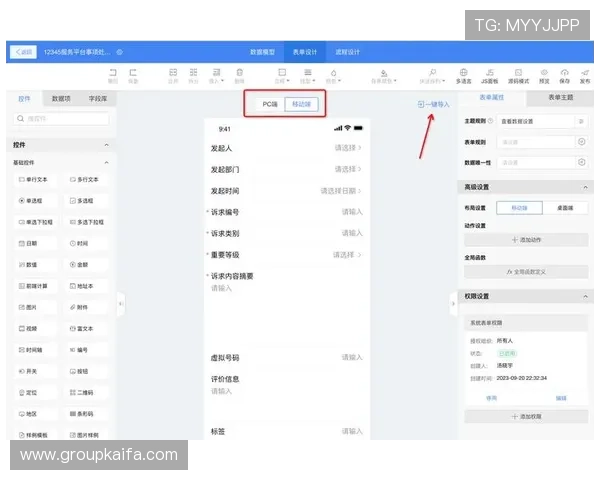Click the 返回 back button
The image size is (600, 480).
tap(24, 52)
